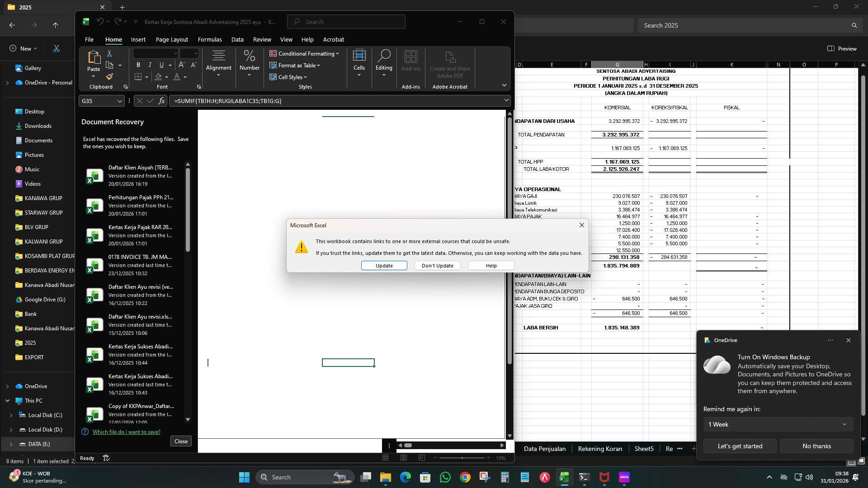Apply italic formatting
This screenshot has height=488, width=868.
coord(150,65)
